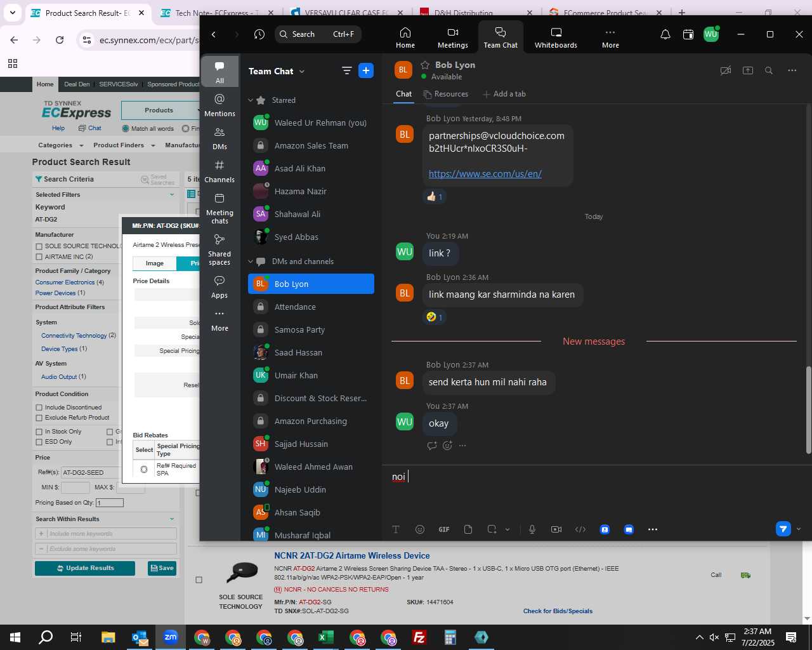
Task: Filter the Team Chat list
Action: pos(347,70)
